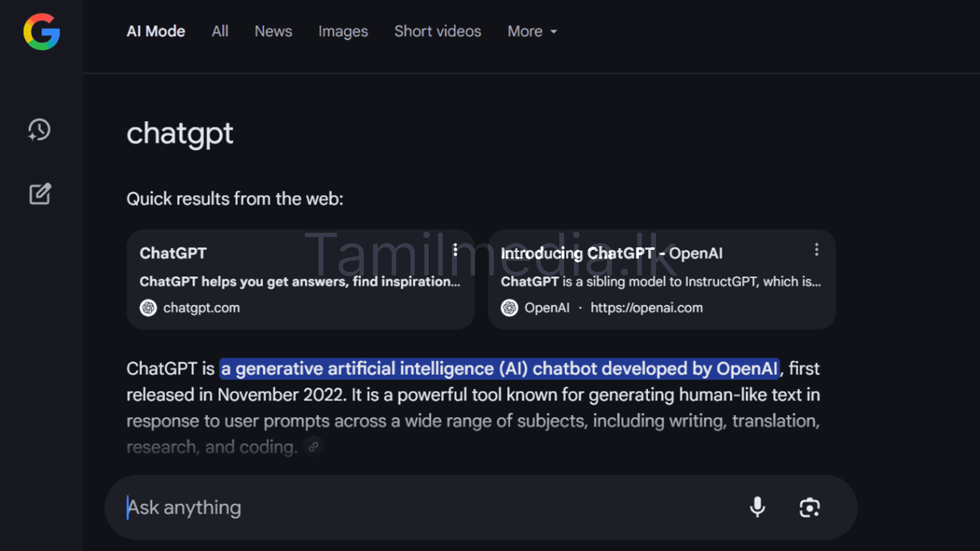Open the three-dot menu on the OpenAI card
Image resolution: width=980 pixels, height=551 pixels.
816,250
